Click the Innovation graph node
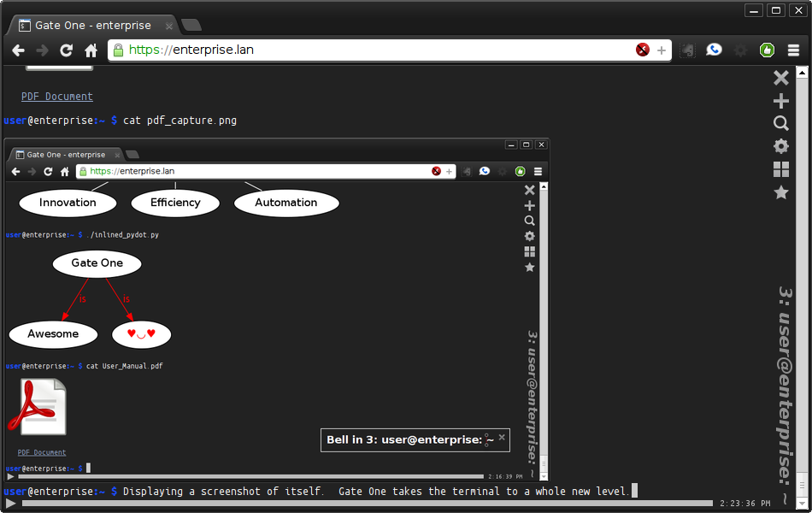The width and height of the screenshot is (812, 513). 68,203
